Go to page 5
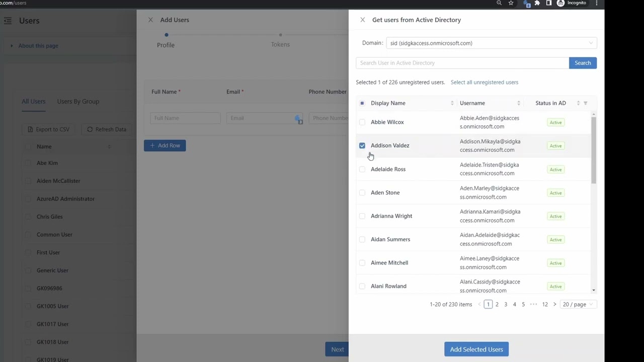 click(x=523, y=304)
